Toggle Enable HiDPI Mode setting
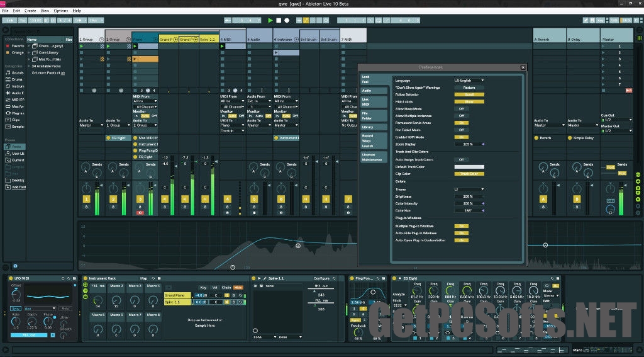 coord(461,137)
